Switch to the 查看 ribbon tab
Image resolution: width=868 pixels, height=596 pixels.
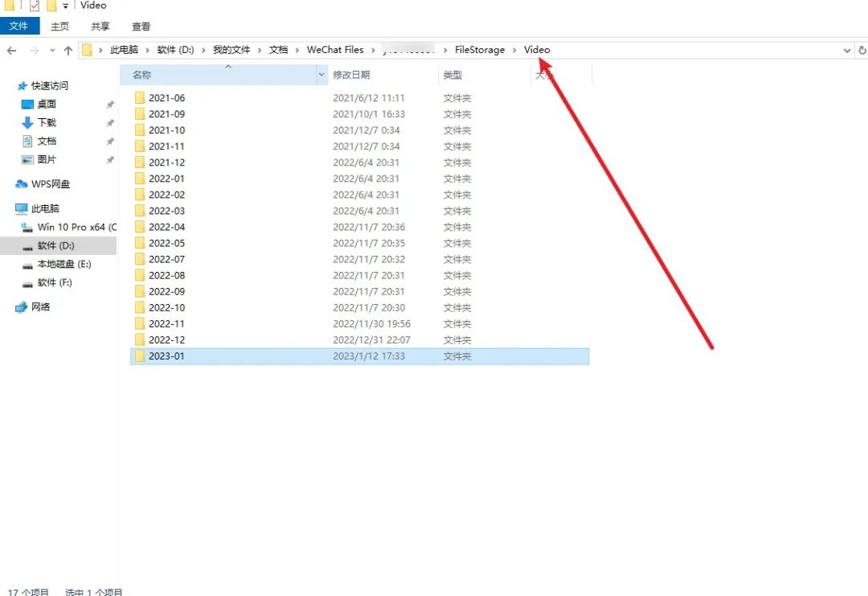coord(141,26)
